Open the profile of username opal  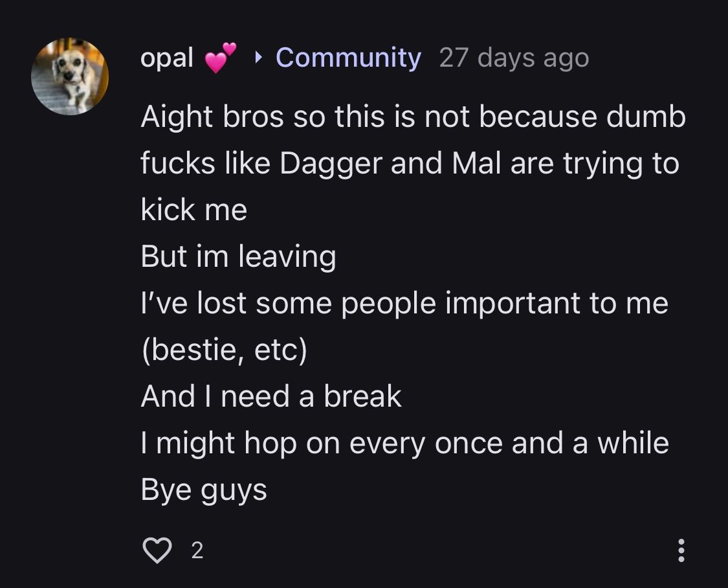pos(167,58)
